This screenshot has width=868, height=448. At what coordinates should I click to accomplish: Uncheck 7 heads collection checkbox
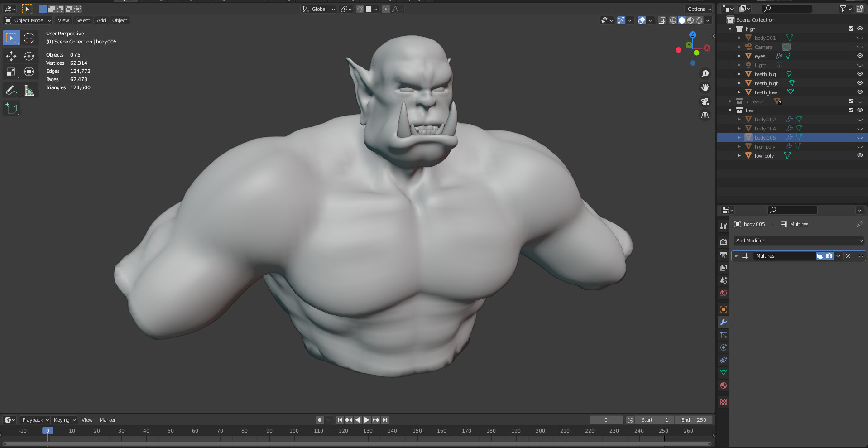[x=851, y=101]
